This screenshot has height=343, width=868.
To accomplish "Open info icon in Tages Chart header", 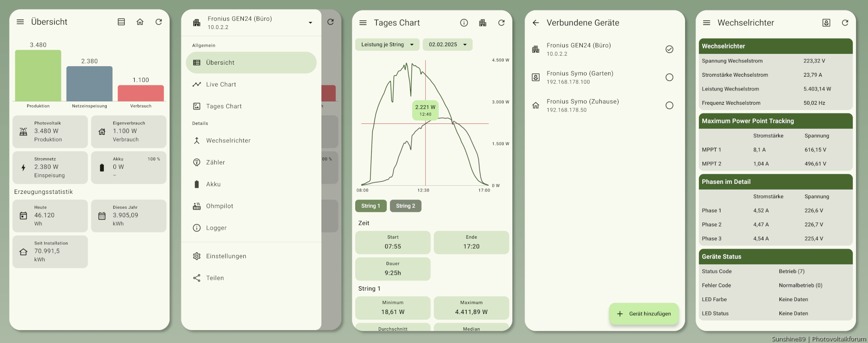I will 464,23.
